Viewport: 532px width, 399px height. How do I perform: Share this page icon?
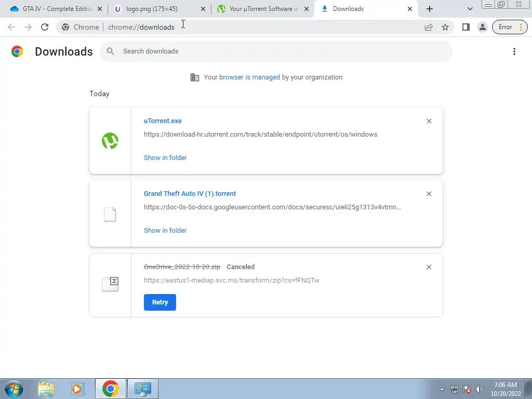[x=429, y=27]
